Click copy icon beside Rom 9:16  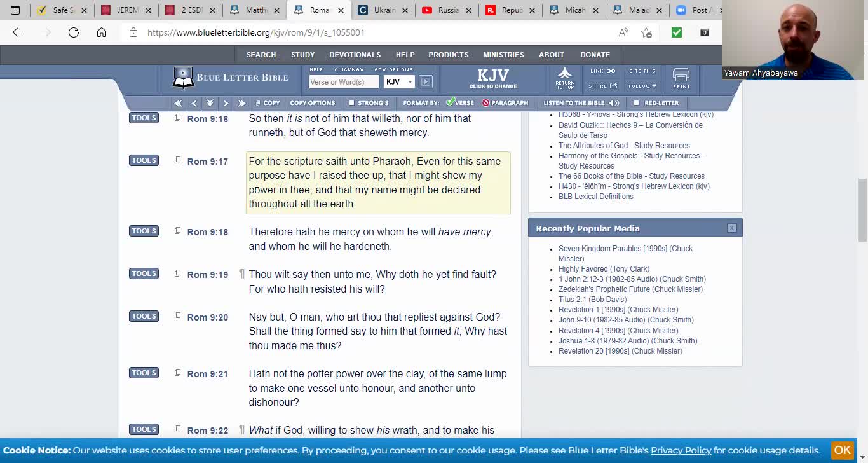[177, 118]
